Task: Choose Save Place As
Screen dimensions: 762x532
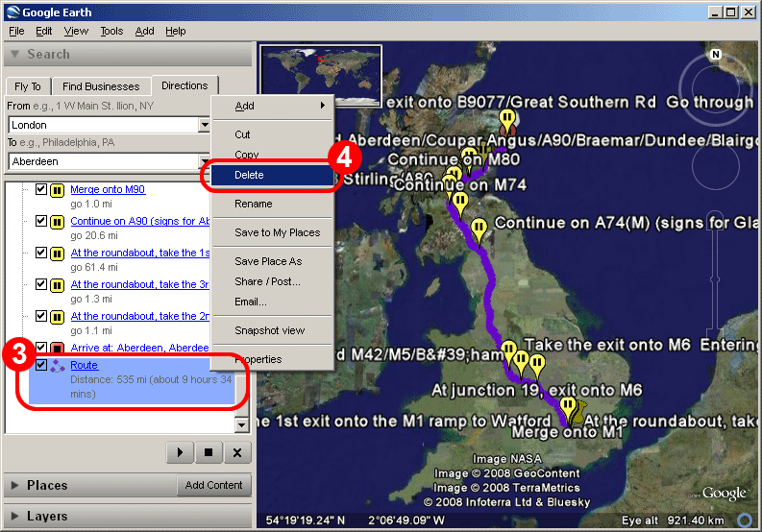Action: coord(273,261)
